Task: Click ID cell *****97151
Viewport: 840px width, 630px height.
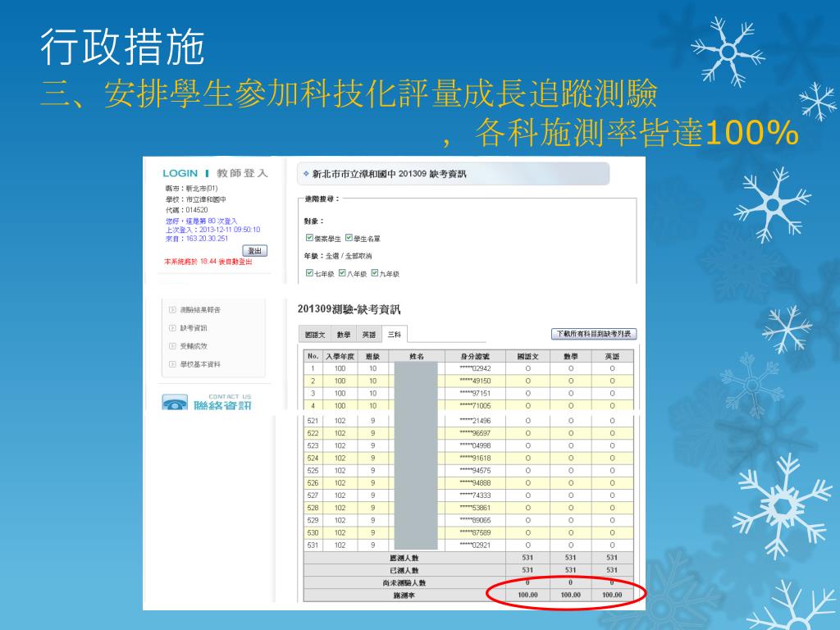Action: point(475,393)
